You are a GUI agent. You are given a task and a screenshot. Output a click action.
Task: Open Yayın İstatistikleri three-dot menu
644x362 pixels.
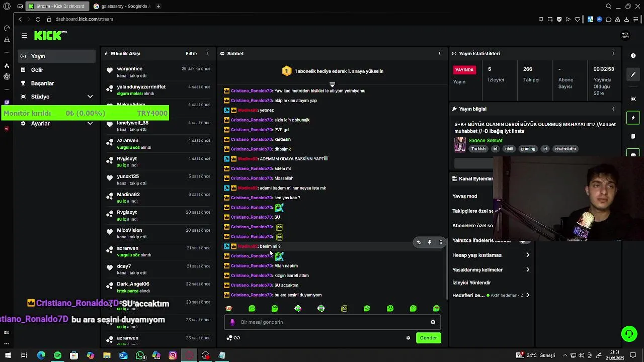(613, 53)
